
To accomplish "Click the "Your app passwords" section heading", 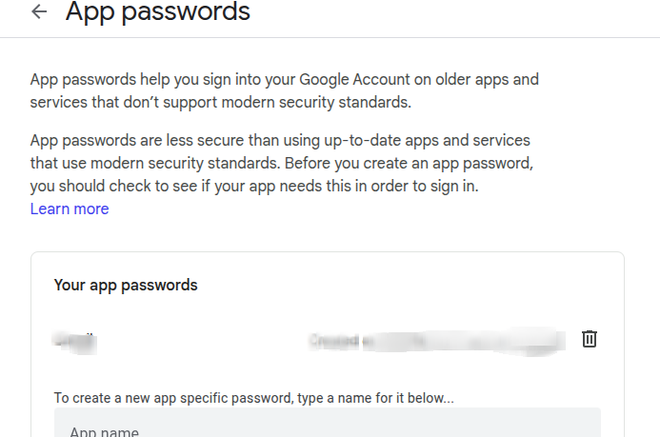I will [126, 285].
